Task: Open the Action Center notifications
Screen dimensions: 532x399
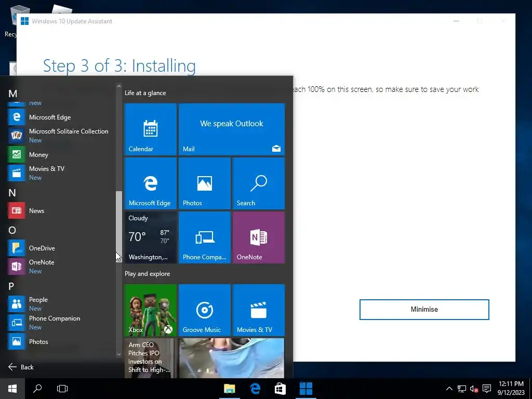Action: click(x=487, y=389)
